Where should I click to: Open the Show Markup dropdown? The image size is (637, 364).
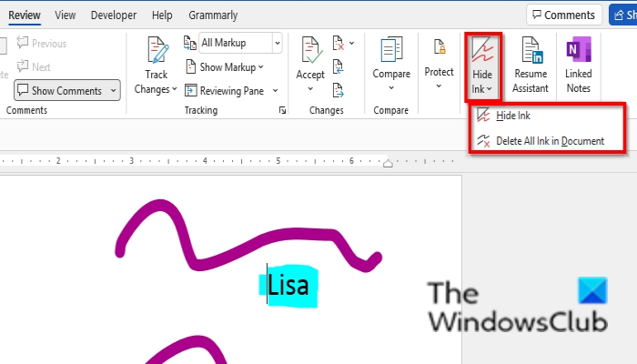tap(224, 67)
